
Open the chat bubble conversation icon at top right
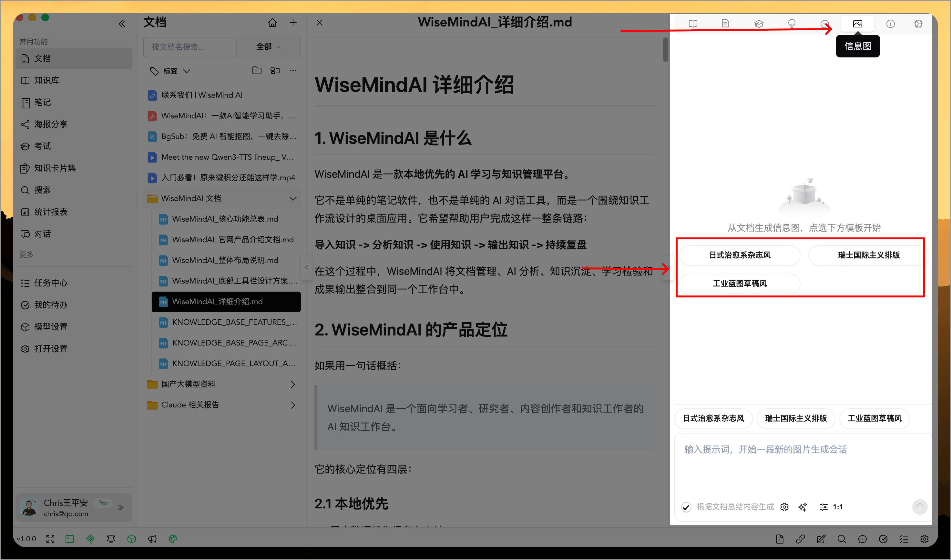tap(824, 24)
